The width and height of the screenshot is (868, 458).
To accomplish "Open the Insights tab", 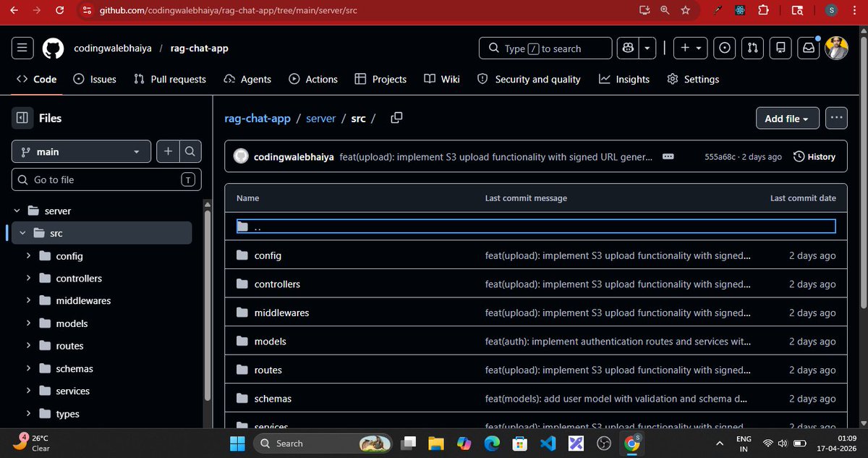I will (x=624, y=79).
